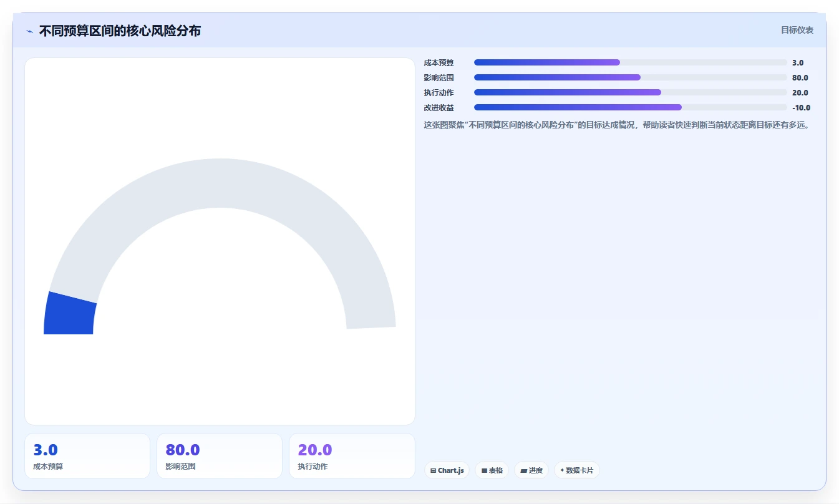The height and width of the screenshot is (504, 839).
Task: Click the description paragraph starting with 这张图聚焦
Action: pos(617,125)
